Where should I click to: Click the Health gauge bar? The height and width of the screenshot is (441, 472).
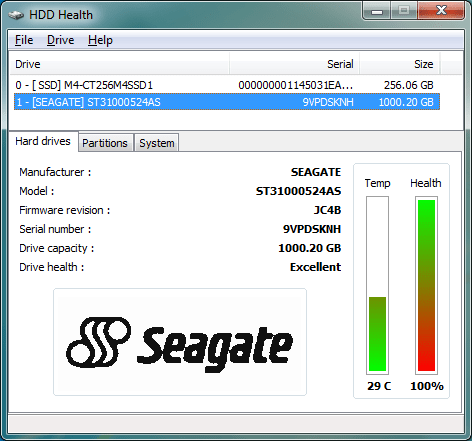click(x=426, y=285)
